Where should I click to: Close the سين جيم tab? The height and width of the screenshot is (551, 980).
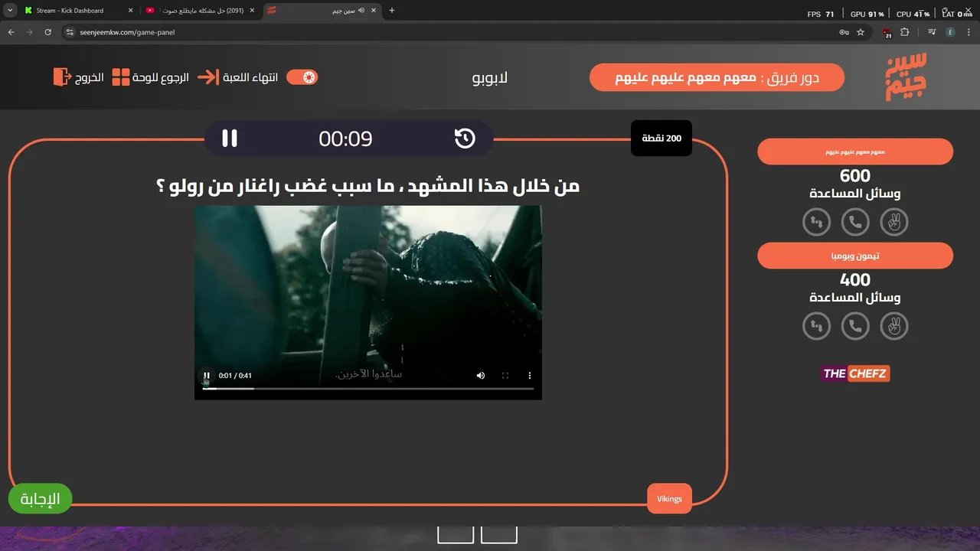[372, 11]
